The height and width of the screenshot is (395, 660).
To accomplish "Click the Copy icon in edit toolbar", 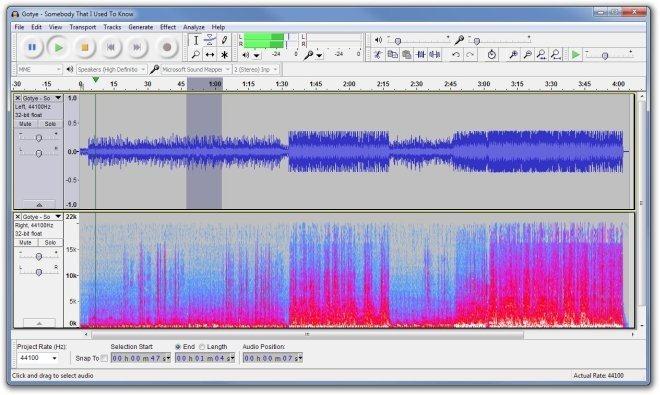I will coord(392,54).
